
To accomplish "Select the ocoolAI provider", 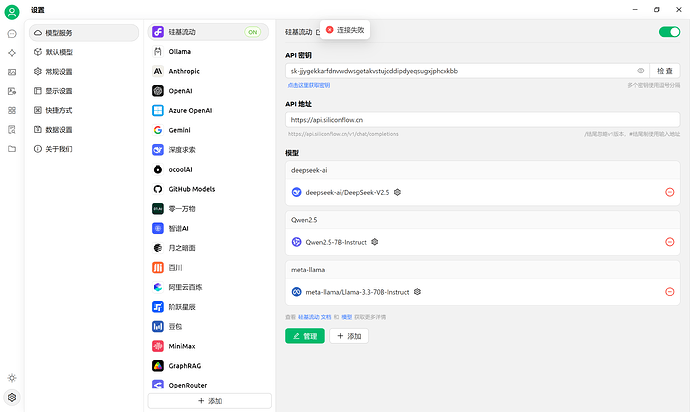I will pyautogui.click(x=208, y=169).
